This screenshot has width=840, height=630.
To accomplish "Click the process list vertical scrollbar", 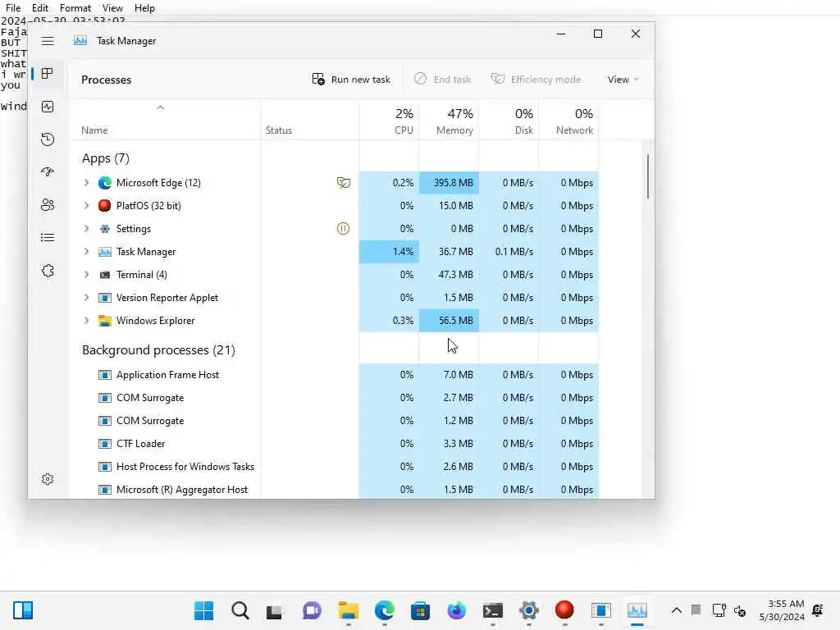I will pos(648,176).
